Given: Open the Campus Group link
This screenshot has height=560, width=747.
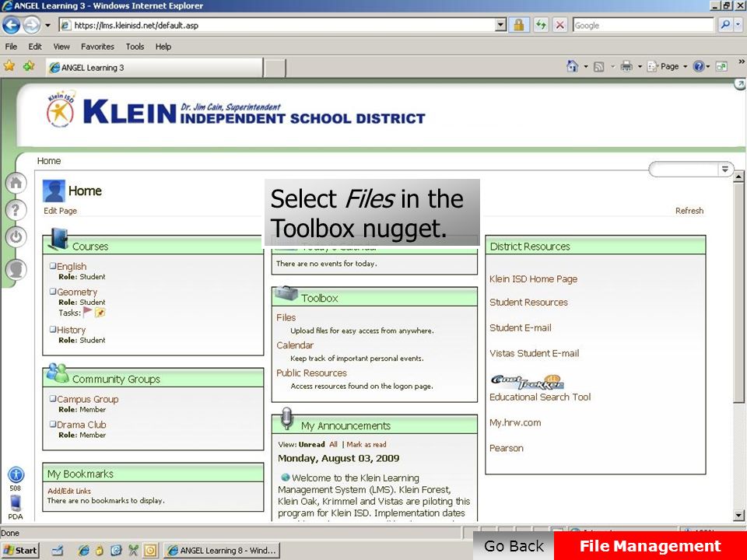Looking at the screenshot, I should pos(88,399).
